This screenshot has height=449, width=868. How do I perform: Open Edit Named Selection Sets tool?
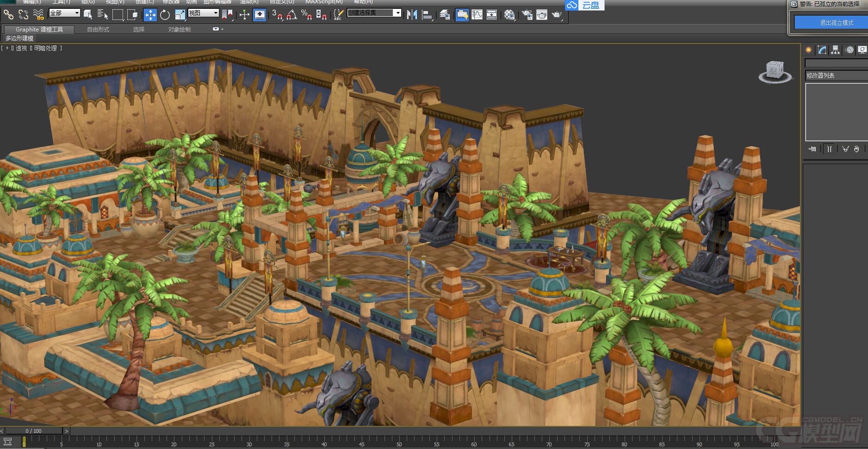(338, 15)
